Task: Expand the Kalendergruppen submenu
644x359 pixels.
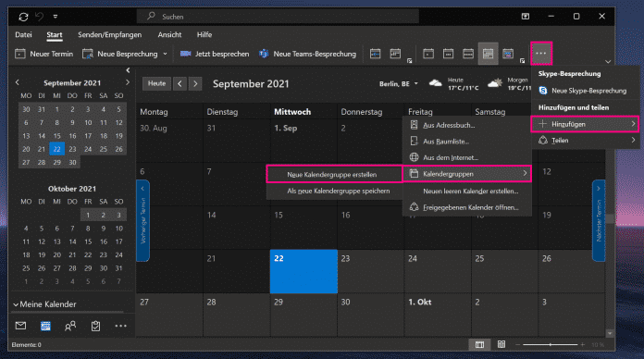Action: coord(467,174)
